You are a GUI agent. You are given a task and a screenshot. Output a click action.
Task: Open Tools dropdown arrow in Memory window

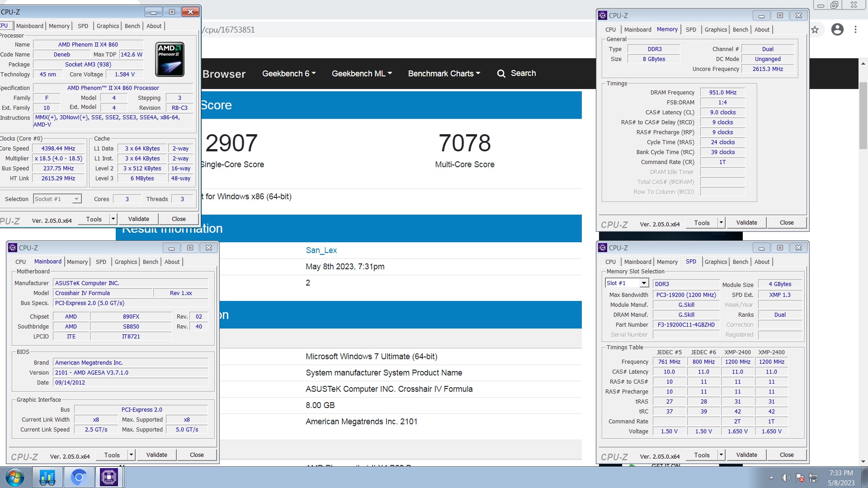(x=721, y=223)
